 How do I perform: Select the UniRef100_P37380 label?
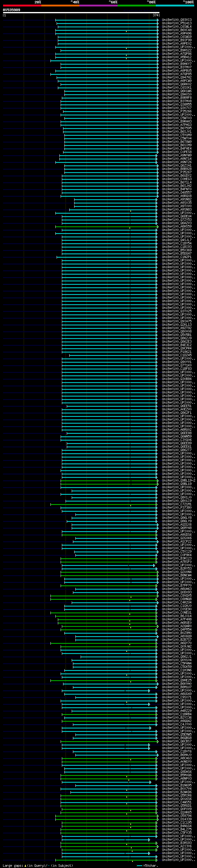(x=177, y=507)
